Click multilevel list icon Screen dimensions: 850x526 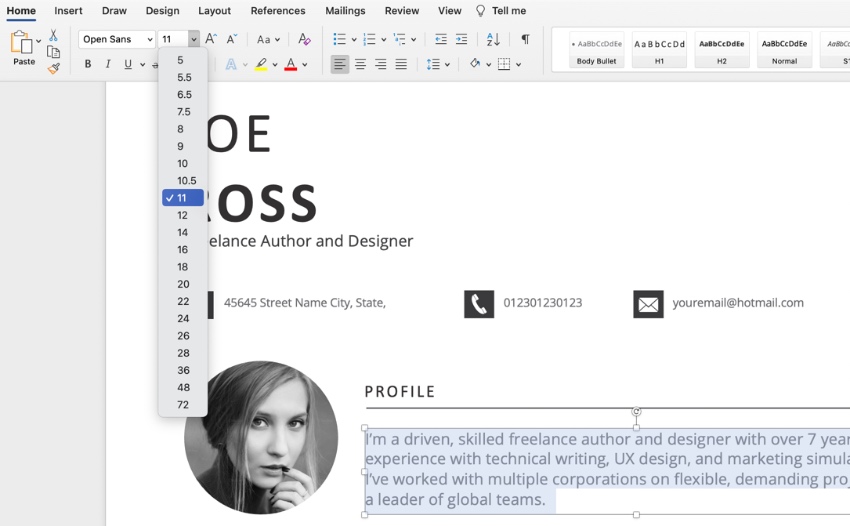[400, 39]
